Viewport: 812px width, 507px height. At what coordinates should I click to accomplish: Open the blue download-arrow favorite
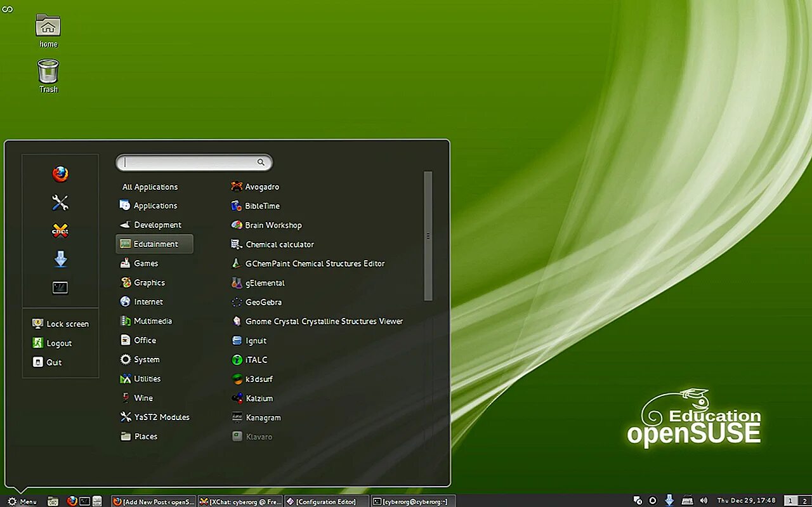[x=60, y=259]
